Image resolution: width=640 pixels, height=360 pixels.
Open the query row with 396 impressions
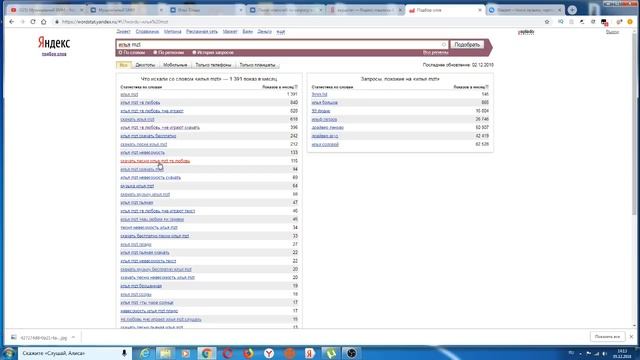160,127
